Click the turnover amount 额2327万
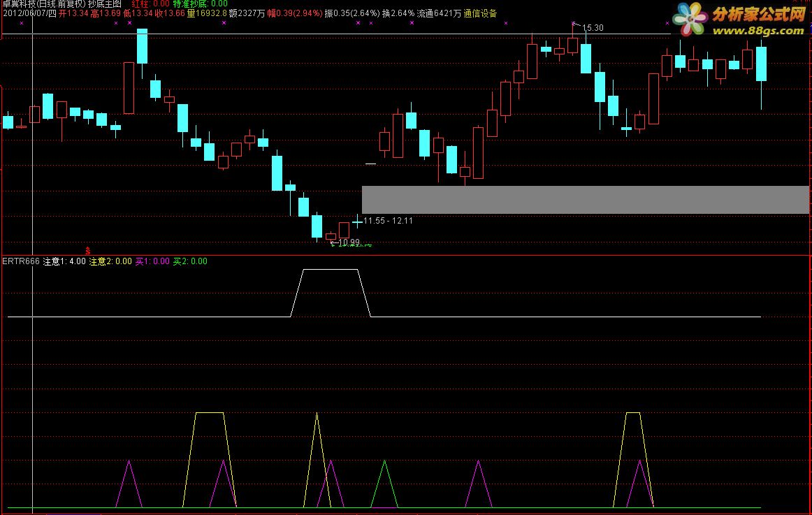This screenshot has height=515, width=812. tap(247, 13)
